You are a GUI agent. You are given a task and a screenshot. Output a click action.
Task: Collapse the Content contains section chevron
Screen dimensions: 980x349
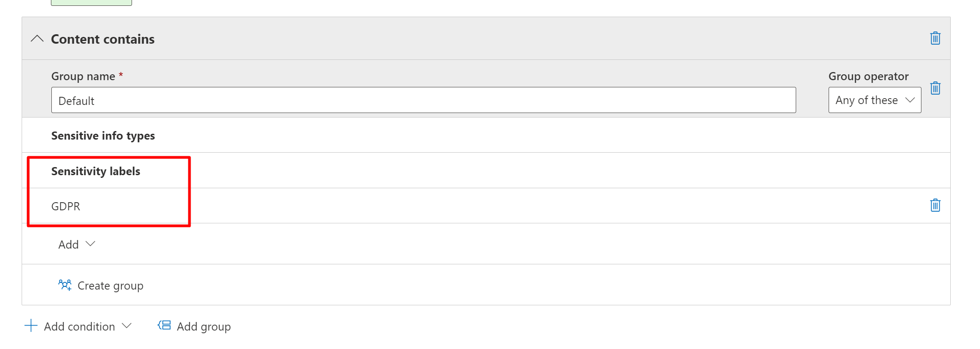(x=37, y=39)
